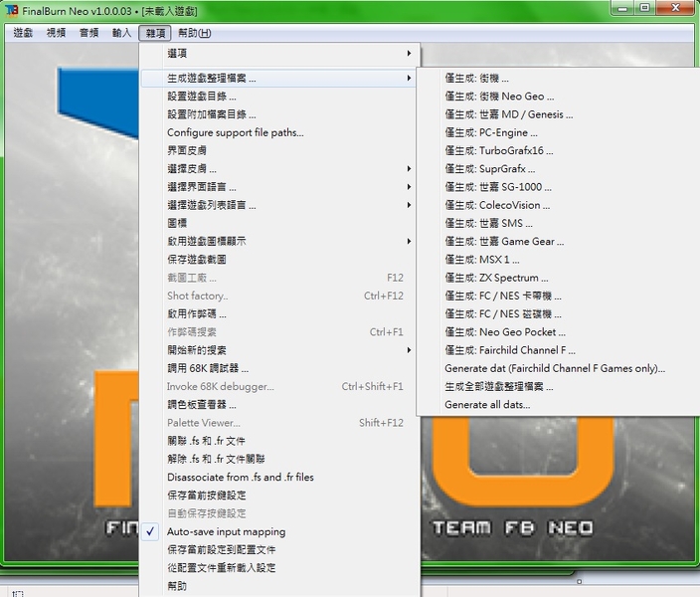Generate dat for 世嘉 SG-1000
Viewport: 700px width, 597px height.
[x=559, y=187]
